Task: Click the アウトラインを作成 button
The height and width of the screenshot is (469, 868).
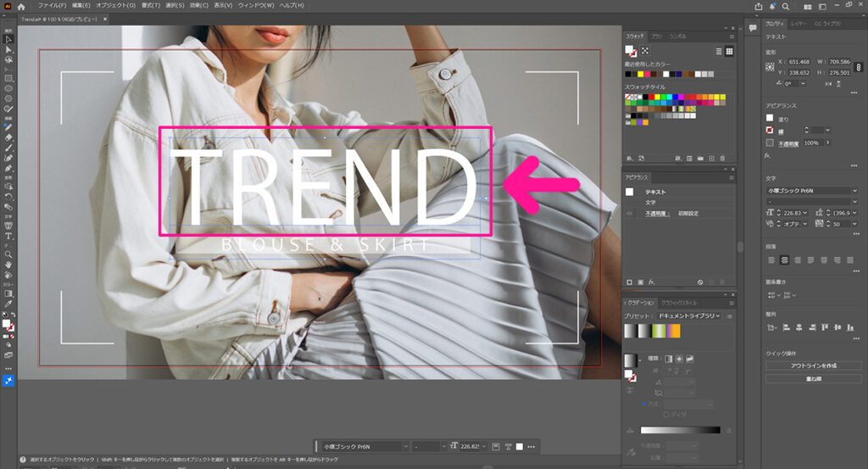Action: 813,366
